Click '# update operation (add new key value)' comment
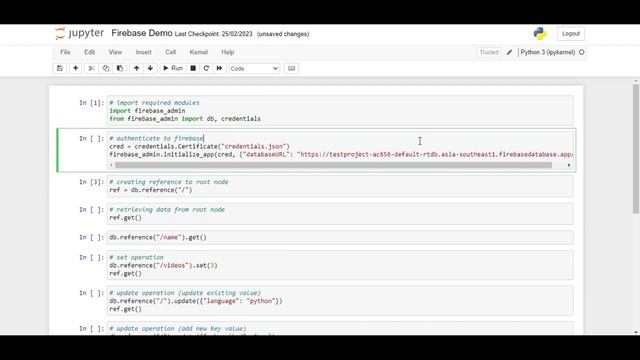This screenshot has height=360, width=640. pos(178,329)
